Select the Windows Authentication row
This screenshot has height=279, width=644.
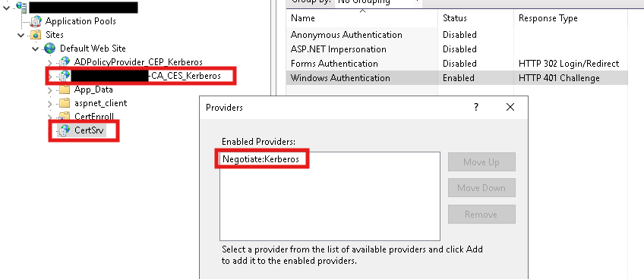coord(456,77)
